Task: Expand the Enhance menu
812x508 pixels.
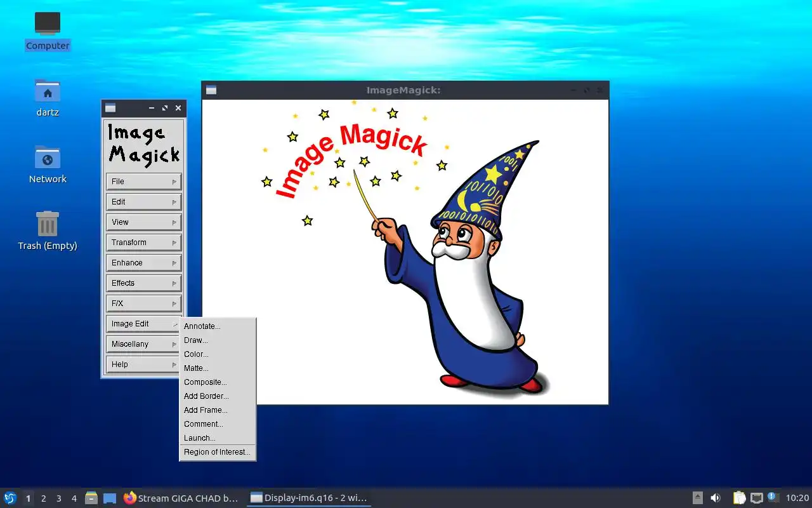Action: [x=144, y=263]
